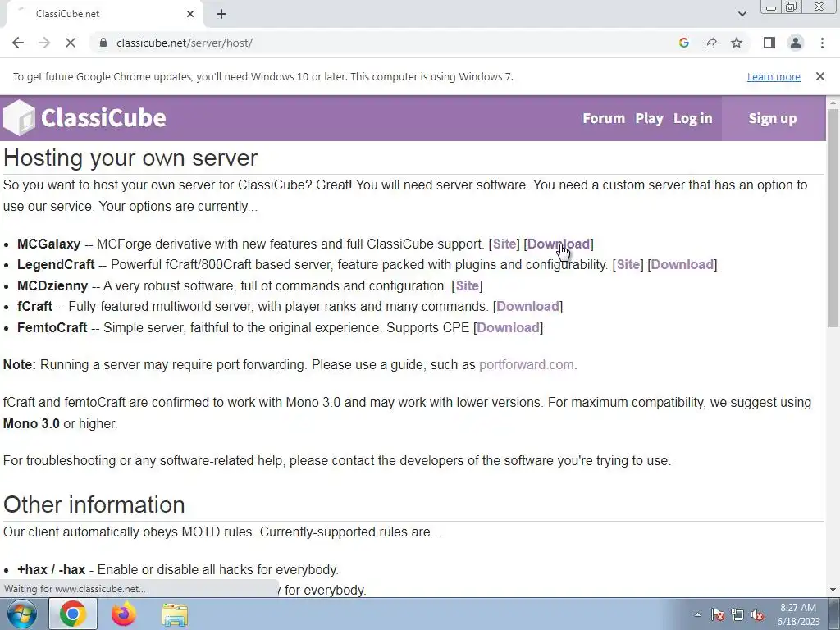Click the Sign up button
Viewport: 840px width, 630px height.
(773, 118)
